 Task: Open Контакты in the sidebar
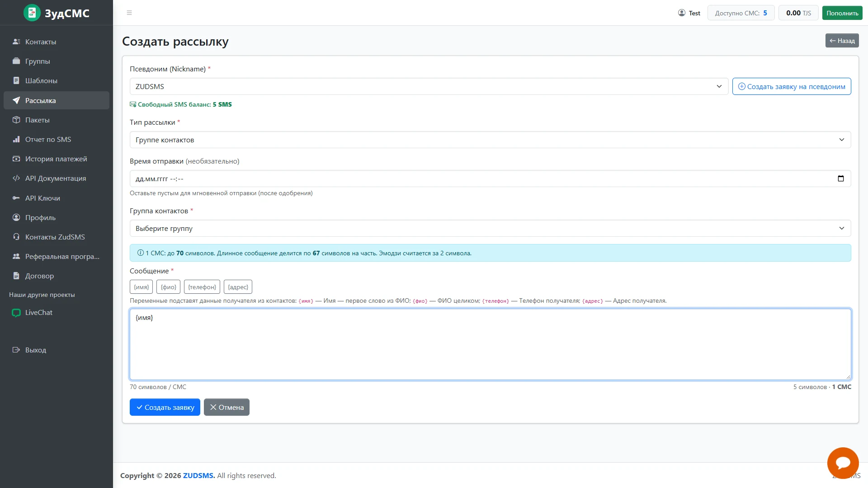coord(57,42)
